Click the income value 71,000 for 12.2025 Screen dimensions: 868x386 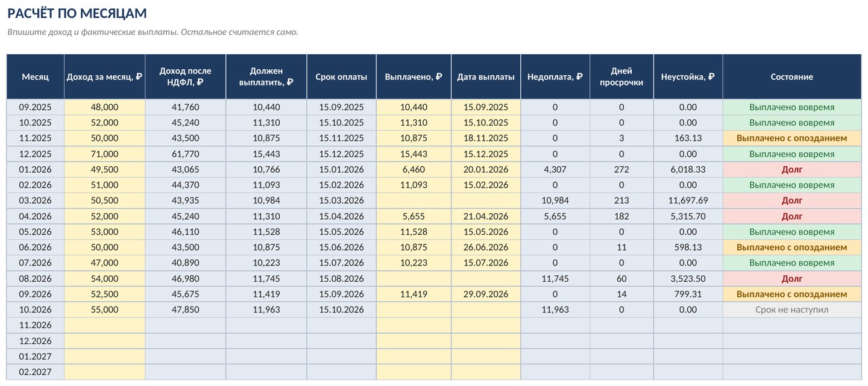(104, 154)
